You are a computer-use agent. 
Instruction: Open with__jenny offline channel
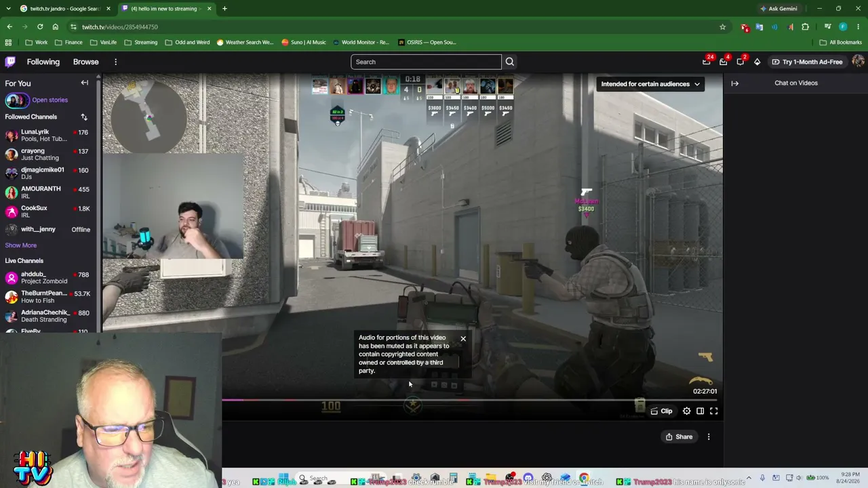click(x=47, y=229)
